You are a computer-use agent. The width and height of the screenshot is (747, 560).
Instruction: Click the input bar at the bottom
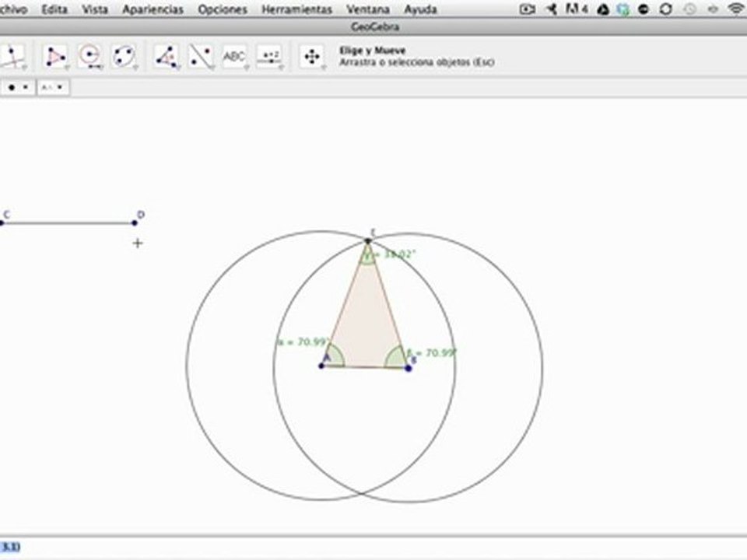tap(373, 547)
